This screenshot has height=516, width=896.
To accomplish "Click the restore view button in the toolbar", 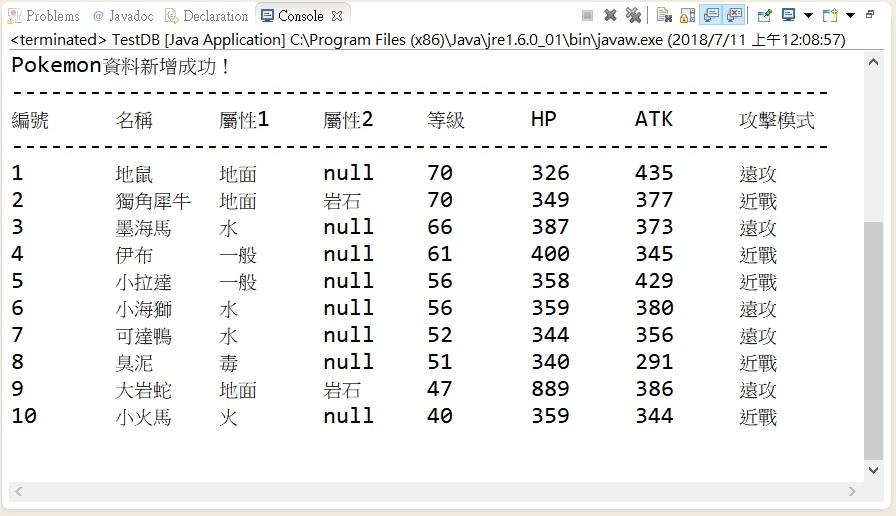I will coord(870,15).
